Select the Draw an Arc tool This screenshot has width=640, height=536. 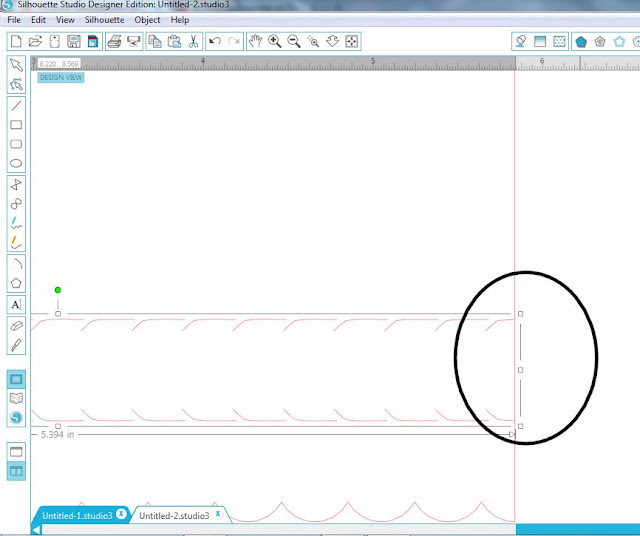(16, 264)
